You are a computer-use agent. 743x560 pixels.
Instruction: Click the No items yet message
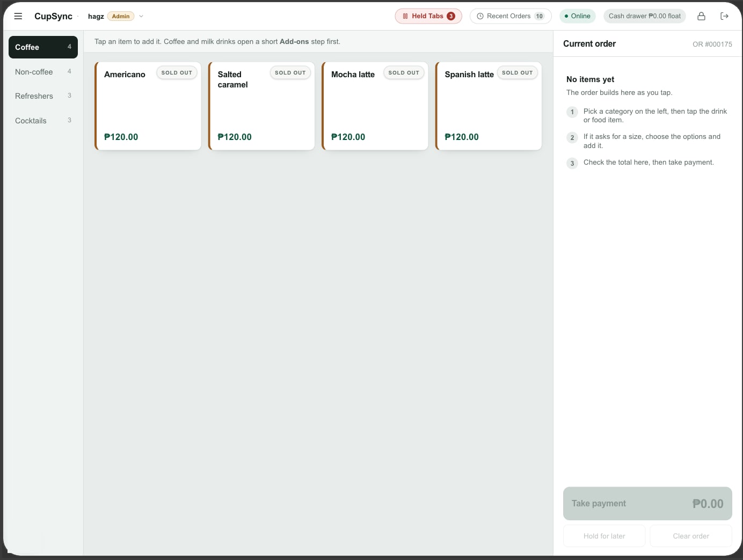(591, 79)
